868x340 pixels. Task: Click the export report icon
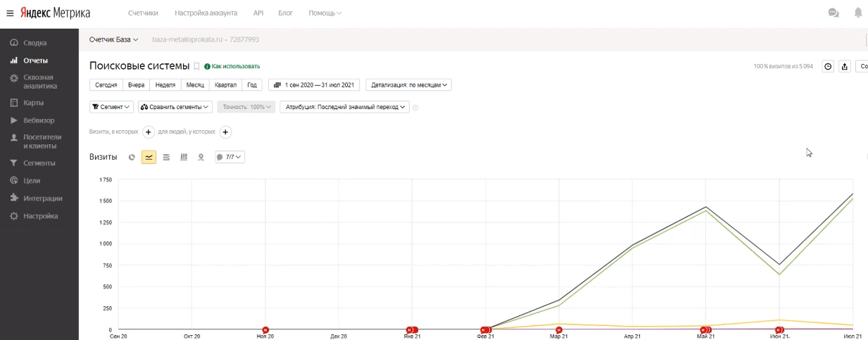coord(845,66)
